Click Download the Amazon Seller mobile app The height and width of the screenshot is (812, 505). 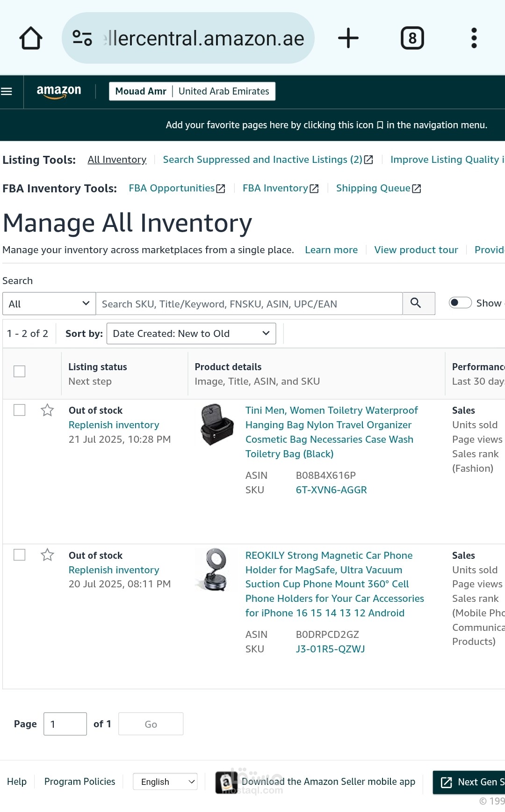[328, 782]
